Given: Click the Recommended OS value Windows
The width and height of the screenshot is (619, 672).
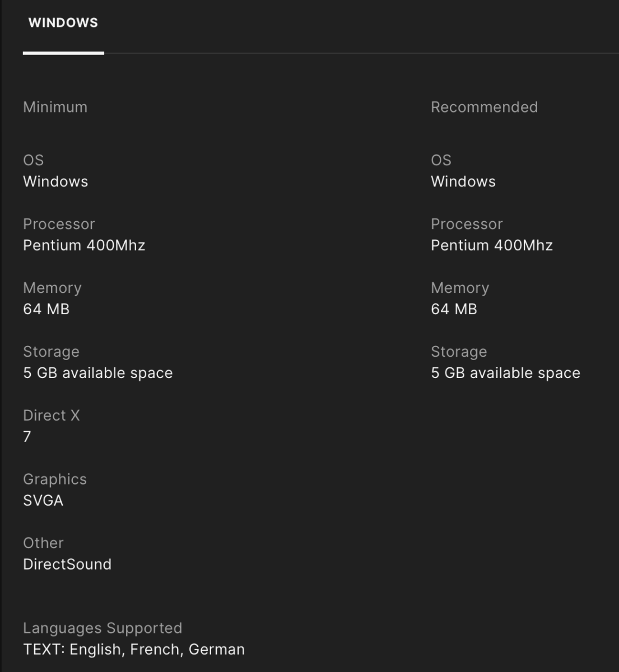Looking at the screenshot, I should (463, 181).
